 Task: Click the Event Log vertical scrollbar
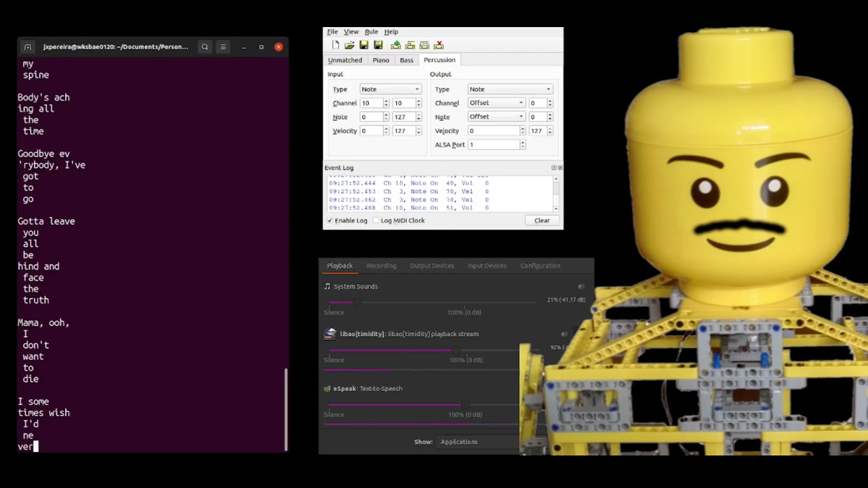click(556, 194)
